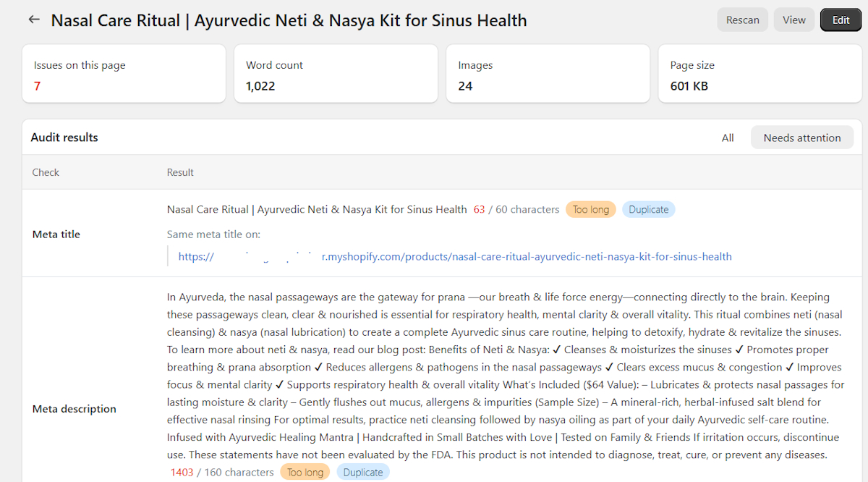Click the Result column header
This screenshot has height=482, width=868.
click(180, 172)
